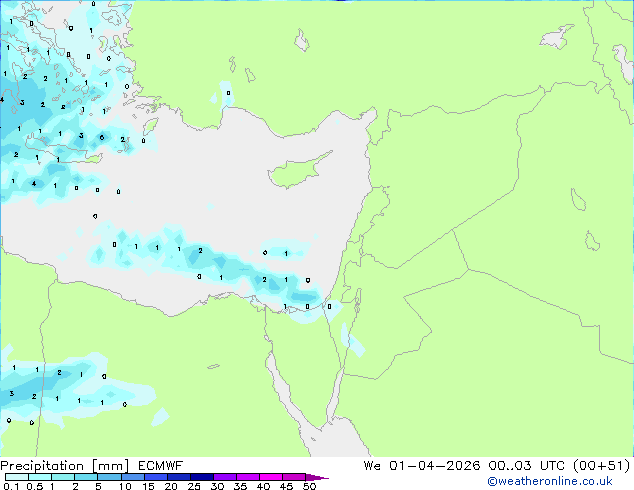Click the "Precipitation" title text
Viewport: 634px width, 490px height.
coord(42,466)
